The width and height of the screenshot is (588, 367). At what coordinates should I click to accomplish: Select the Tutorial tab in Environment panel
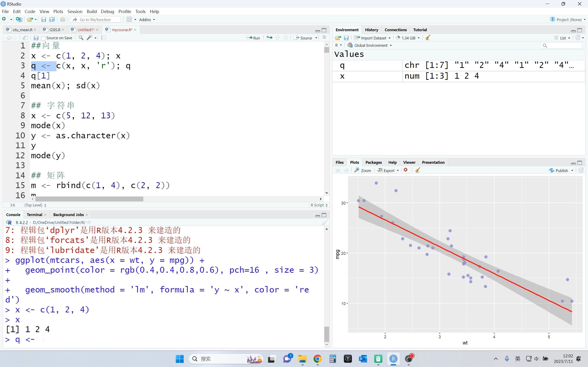[420, 30]
